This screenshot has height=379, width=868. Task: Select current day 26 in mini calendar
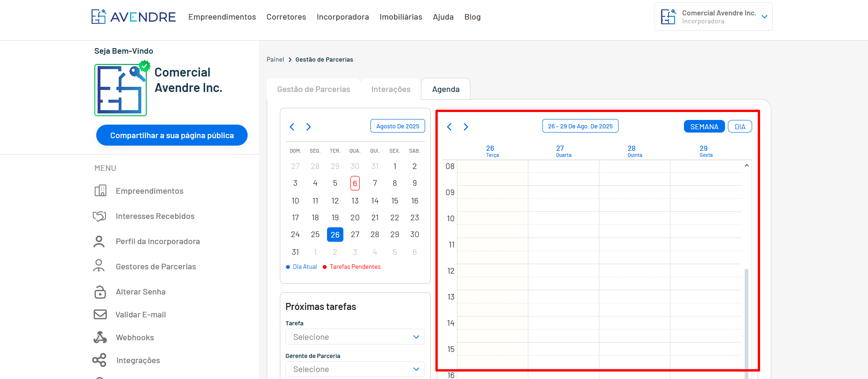[335, 235]
